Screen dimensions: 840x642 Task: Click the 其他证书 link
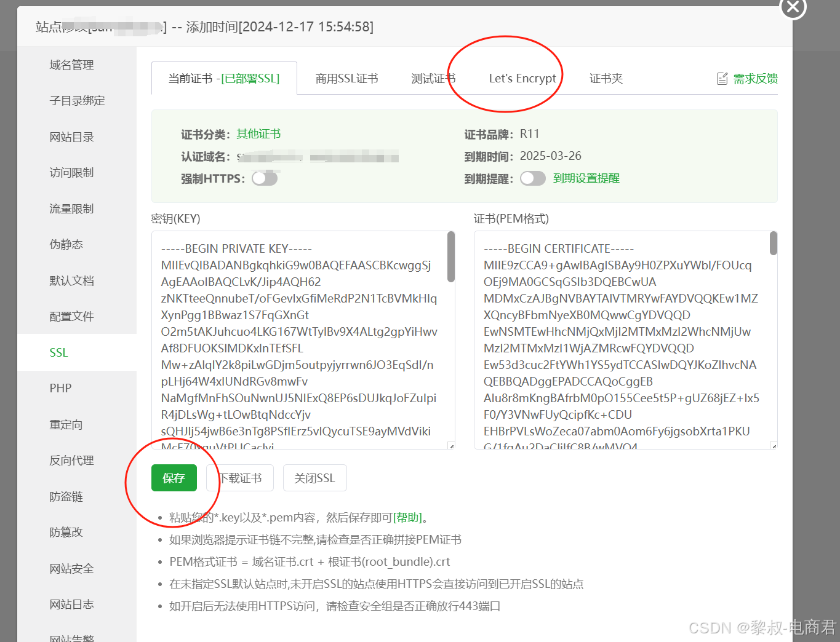pyautogui.click(x=258, y=133)
